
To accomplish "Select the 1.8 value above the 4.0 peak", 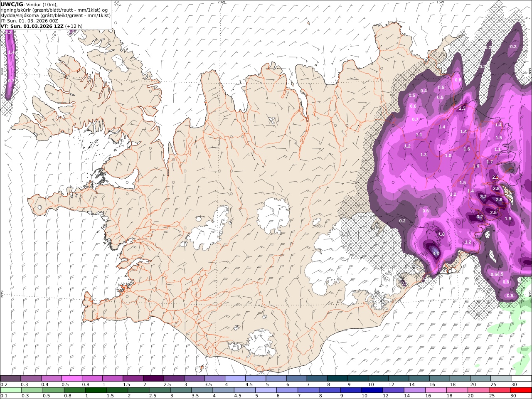I will 441,234.
